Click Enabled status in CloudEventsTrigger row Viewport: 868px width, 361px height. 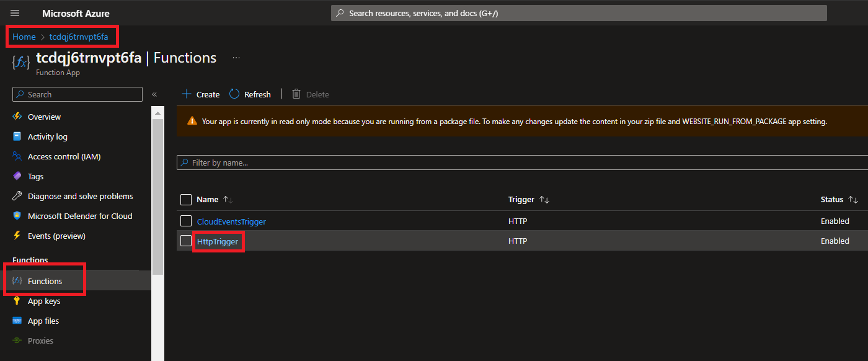point(835,221)
